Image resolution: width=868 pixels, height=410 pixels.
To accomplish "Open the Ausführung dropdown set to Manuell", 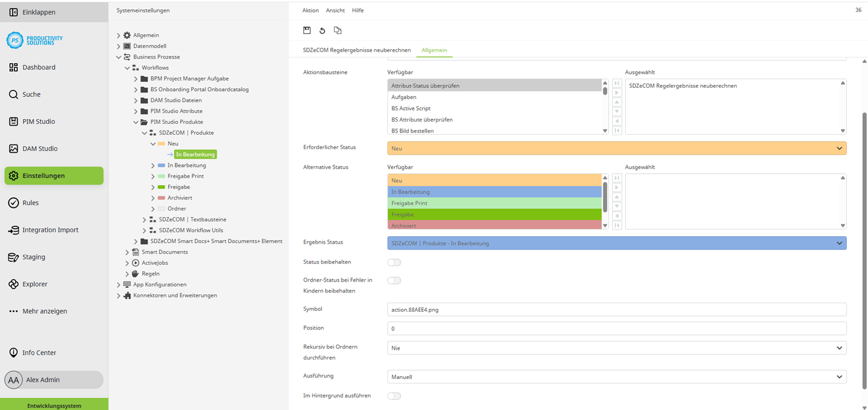I will (616, 377).
